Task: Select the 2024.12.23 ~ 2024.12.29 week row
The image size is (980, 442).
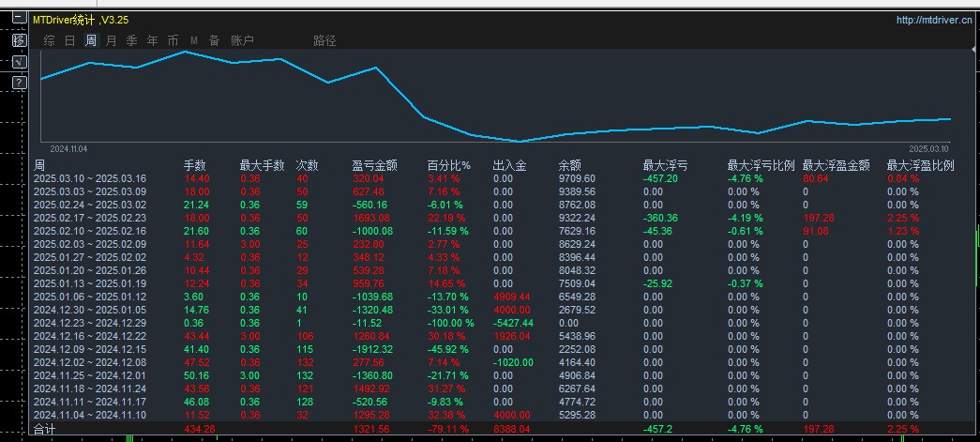Action: click(x=493, y=323)
